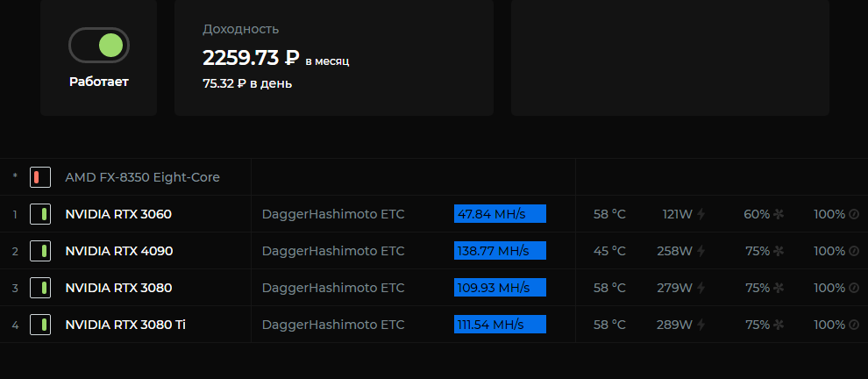Enable the AMD FX-8350 device toggle

pos(40,177)
